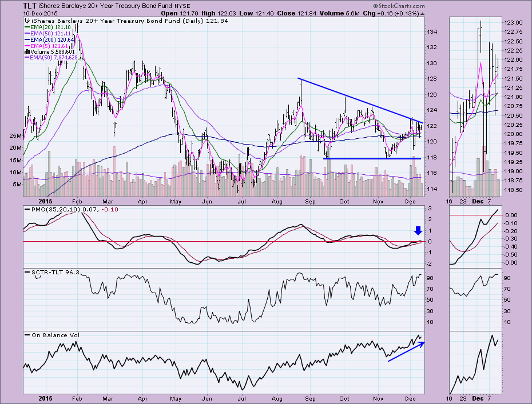Viewport: 532px width, 404px height.
Task: Click the 15M volume axis label
Action: point(16,161)
